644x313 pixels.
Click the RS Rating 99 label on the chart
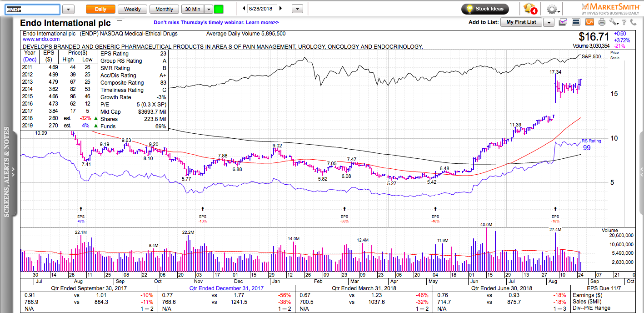click(x=591, y=145)
